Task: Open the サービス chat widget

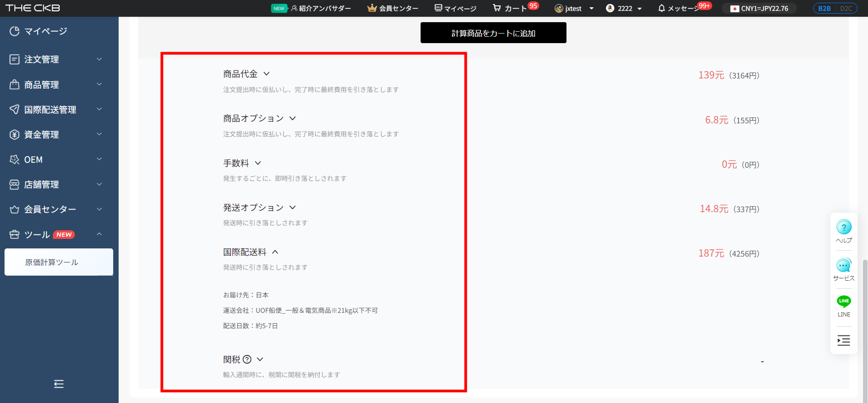Action: pyautogui.click(x=844, y=269)
